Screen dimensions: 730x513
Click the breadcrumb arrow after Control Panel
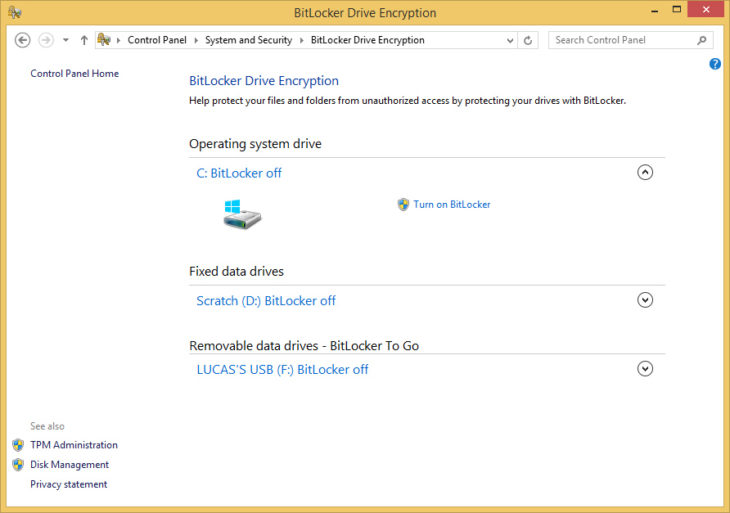pos(196,40)
